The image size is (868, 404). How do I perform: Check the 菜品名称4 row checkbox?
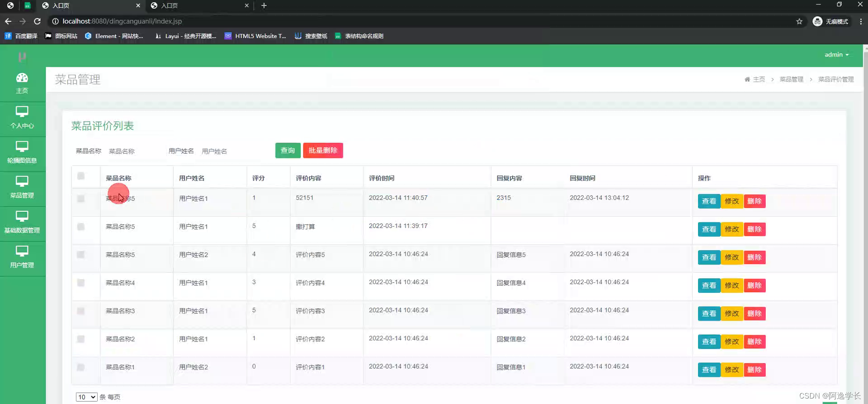pos(81,283)
